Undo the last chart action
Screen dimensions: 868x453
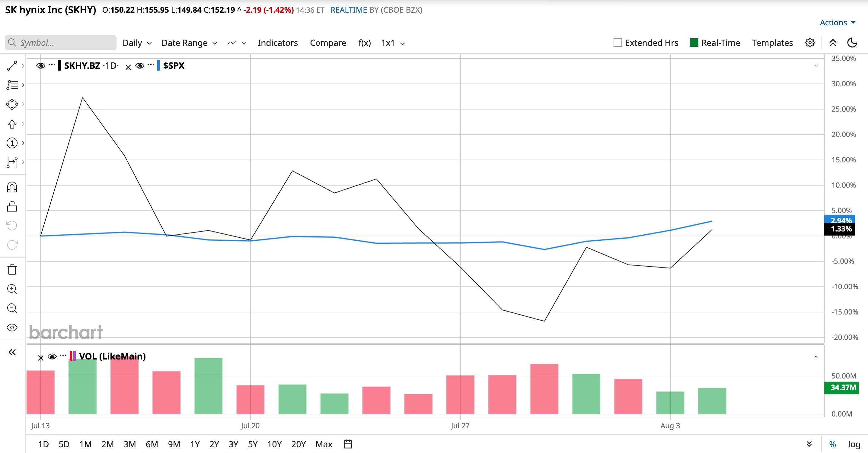point(12,226)
